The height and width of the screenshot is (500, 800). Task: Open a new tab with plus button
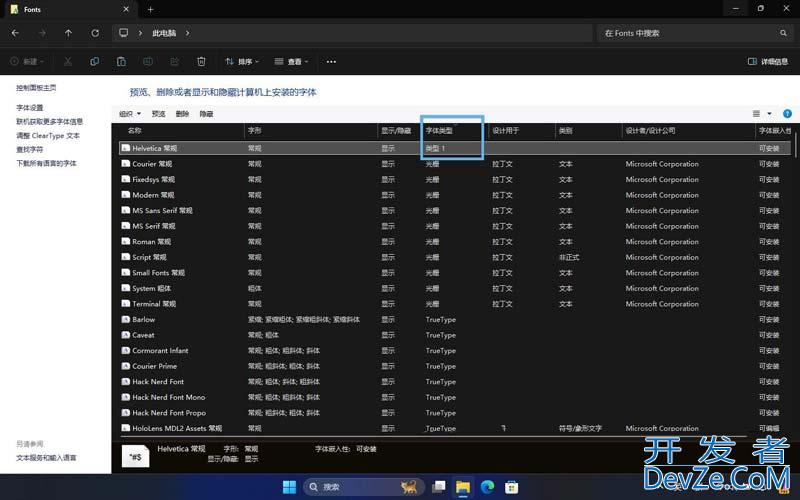[x=151, y=9]
